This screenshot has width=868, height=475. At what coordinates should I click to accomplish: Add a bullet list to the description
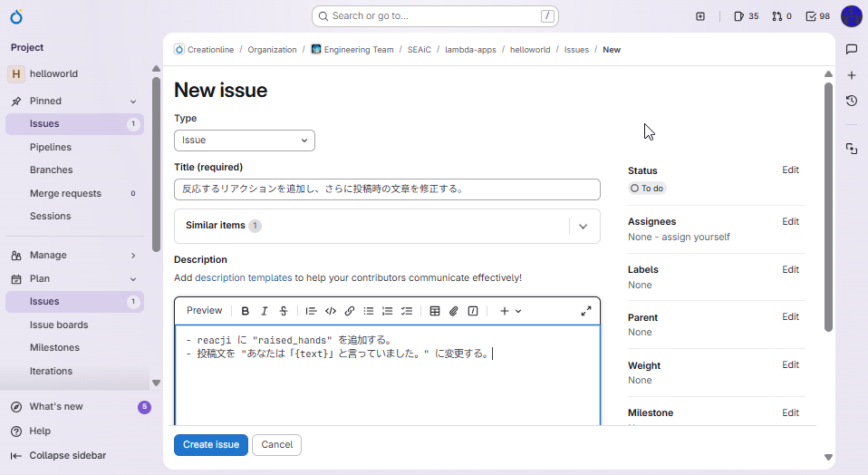(x=369, y=311)
